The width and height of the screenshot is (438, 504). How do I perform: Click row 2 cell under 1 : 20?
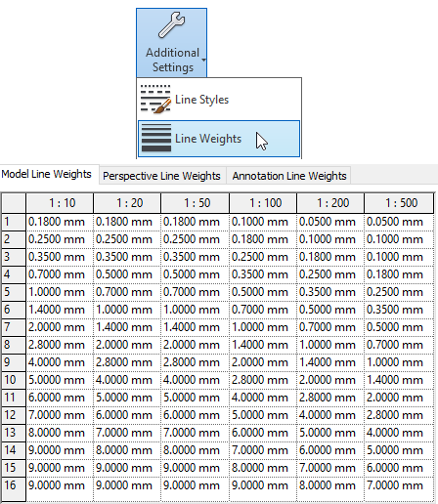[x=127, y=239]
